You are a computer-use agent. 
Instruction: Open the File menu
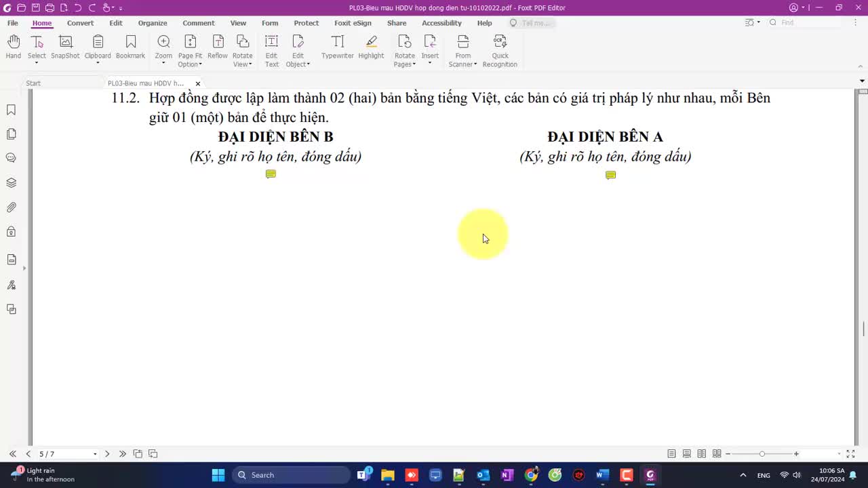coord(13,23)
